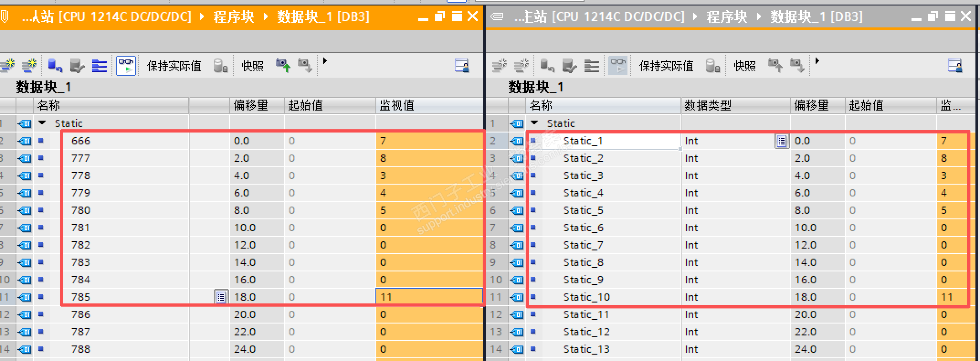Click camera up-arrow icon in 主站 toolbar
980x361 pixels.
click(x=775, y=66)
